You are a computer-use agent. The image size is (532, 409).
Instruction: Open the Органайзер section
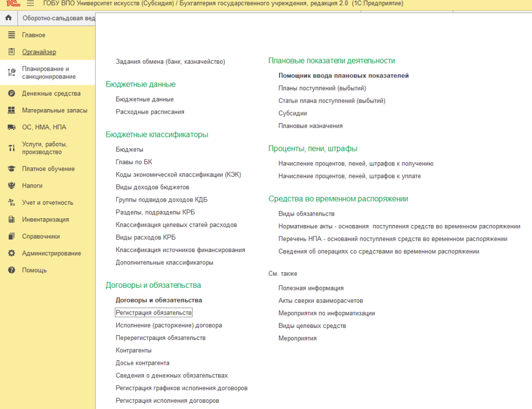click(39, 52)
